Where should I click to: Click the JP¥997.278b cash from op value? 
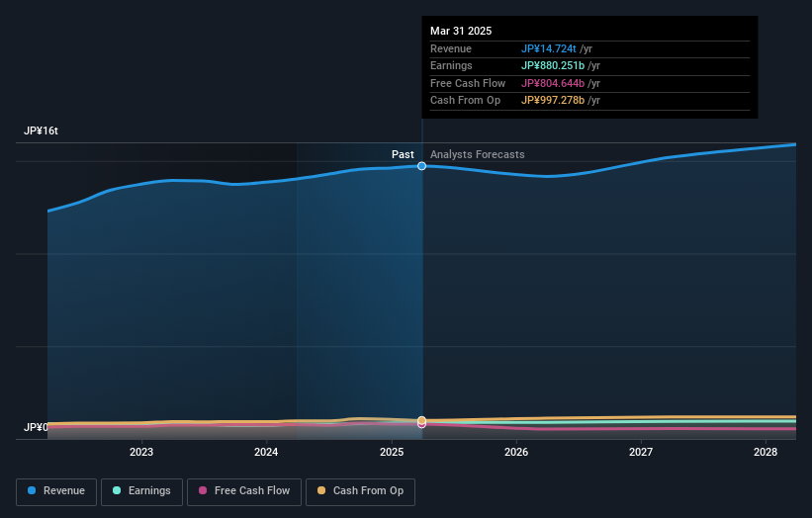(553, 101)
